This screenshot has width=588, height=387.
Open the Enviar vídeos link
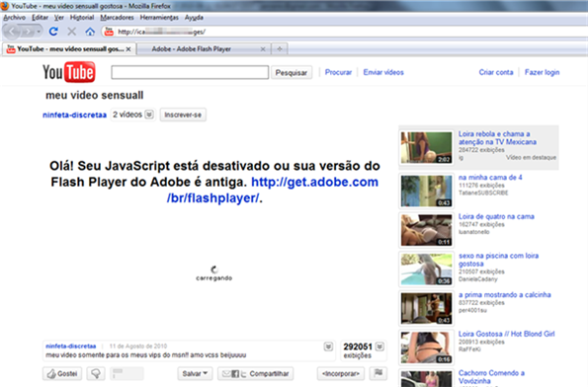(383, 72)
